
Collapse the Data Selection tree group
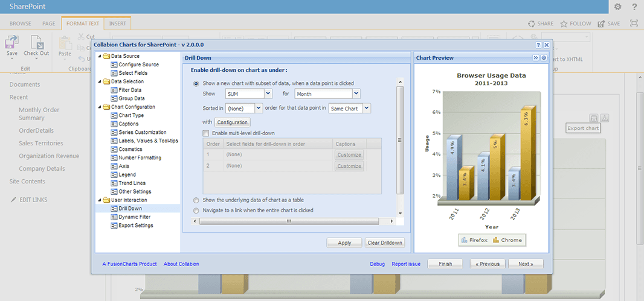100,81
